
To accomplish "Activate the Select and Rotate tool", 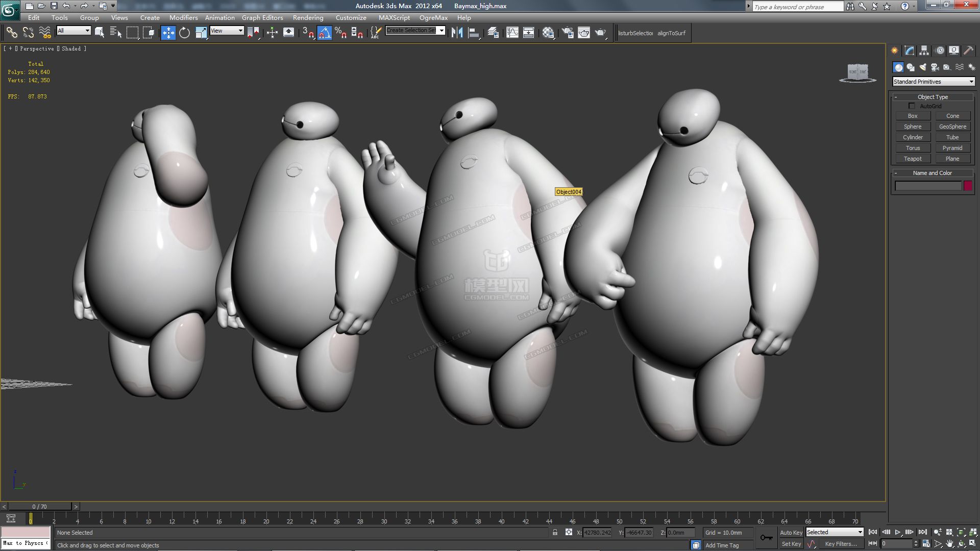I will (x=184, y=33).
